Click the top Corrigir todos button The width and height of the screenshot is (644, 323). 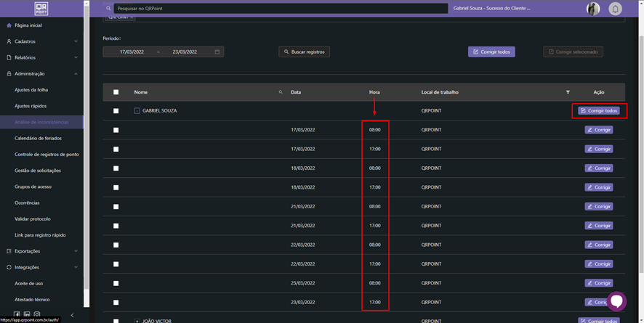click(x=492, y=52)
